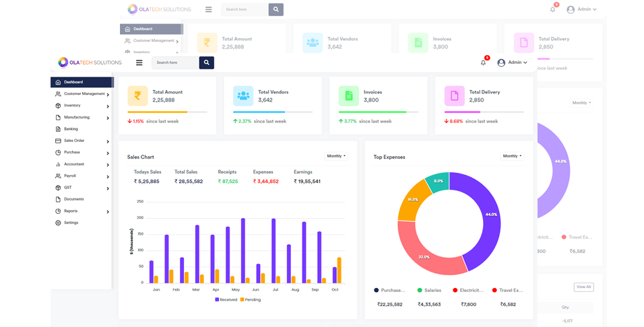The image size is (644, 327).
Task: Expand the Purchase submenu chevron
Action: pos(108,153)
